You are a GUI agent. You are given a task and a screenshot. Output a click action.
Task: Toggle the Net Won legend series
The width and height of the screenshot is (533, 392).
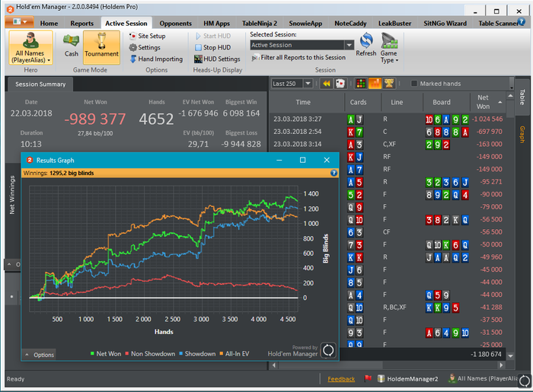(106, 354)
